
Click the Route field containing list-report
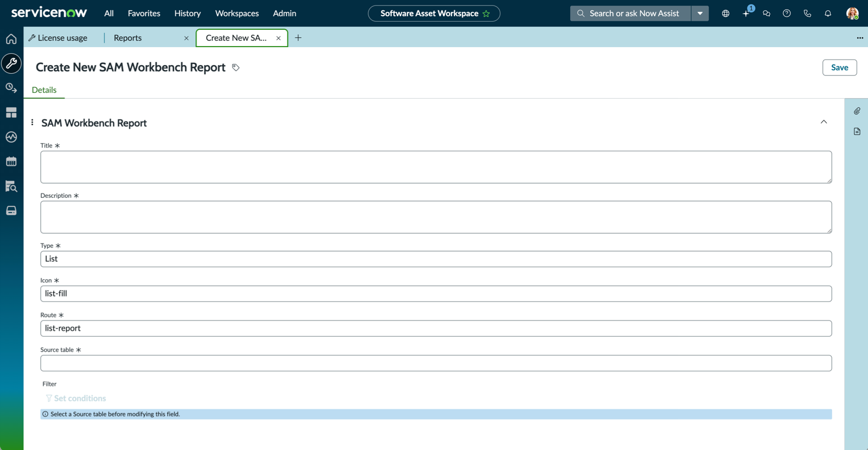(x=436, y=329)
